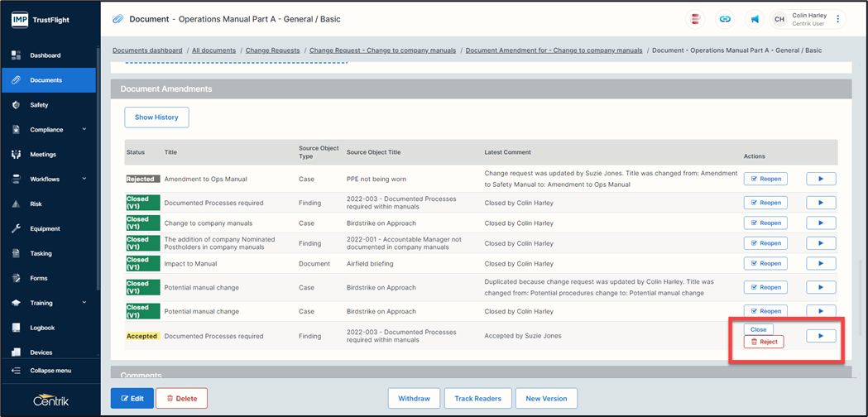Reopen the Impact to Manual amendment
The height and width of the screenshot is (417, 868).
[765, 264]
